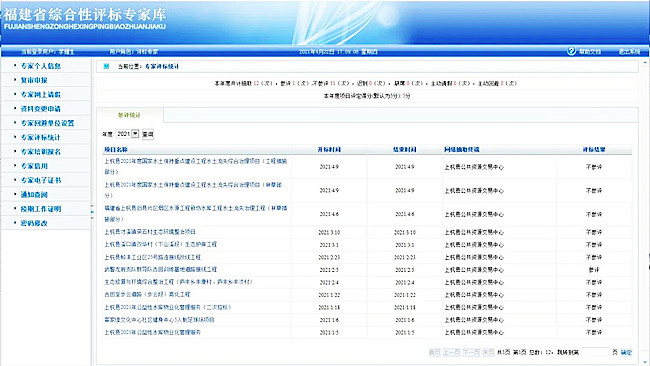Image resolution: width=650 pixels, height=366 pixels.
Task: Open 专家回避单位设置 in the sidebar
Action: [47, 123]
